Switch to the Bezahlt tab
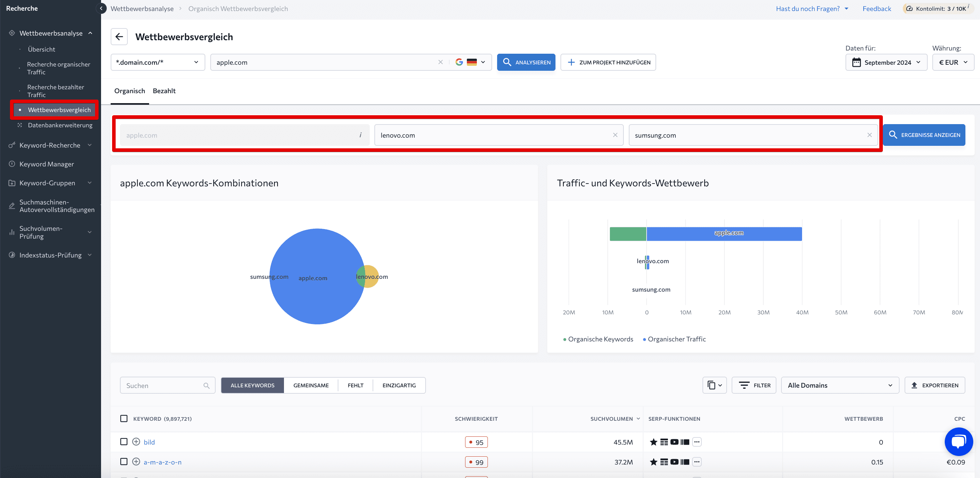 click(164, 91)
